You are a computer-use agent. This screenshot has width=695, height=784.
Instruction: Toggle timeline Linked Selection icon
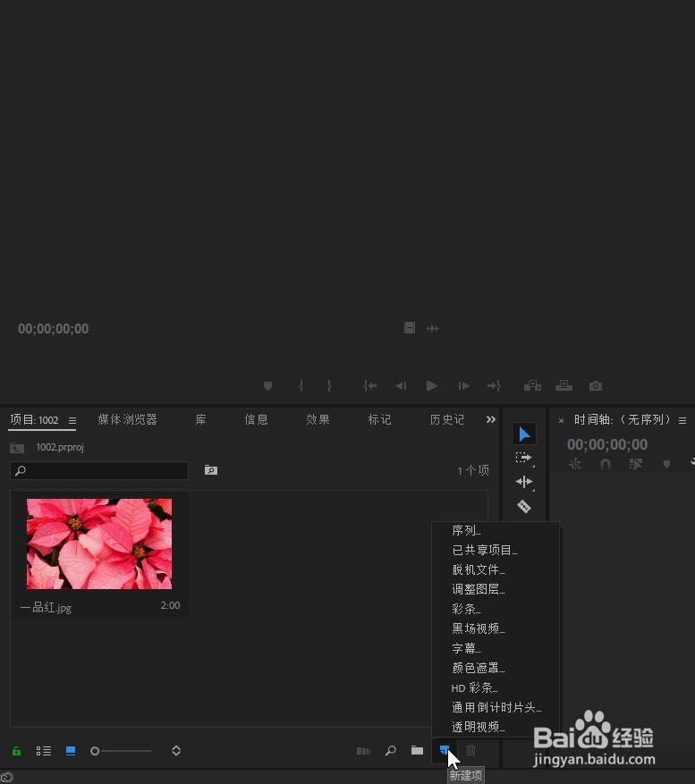[635, 465]
